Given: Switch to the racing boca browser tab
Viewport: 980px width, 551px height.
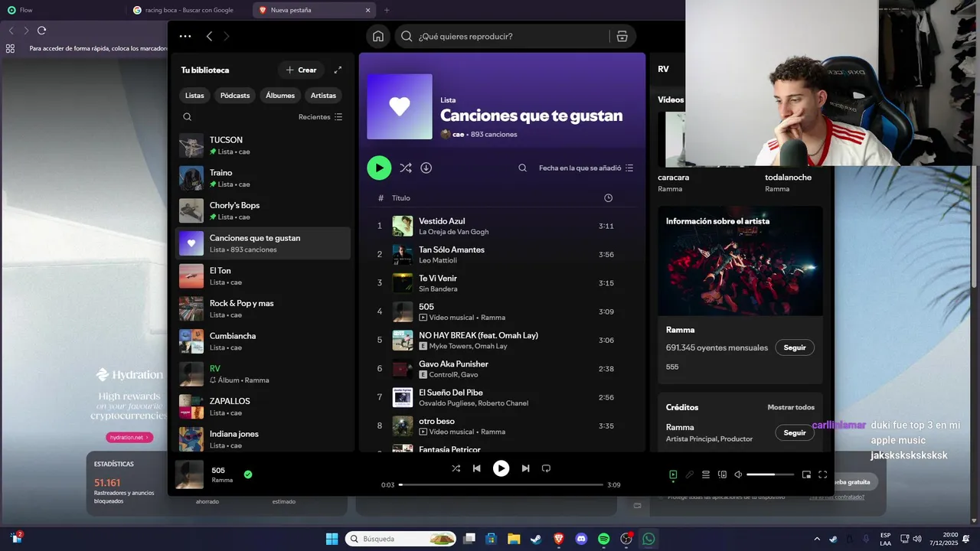Looking at the screenshot, I should pos(189,10).
